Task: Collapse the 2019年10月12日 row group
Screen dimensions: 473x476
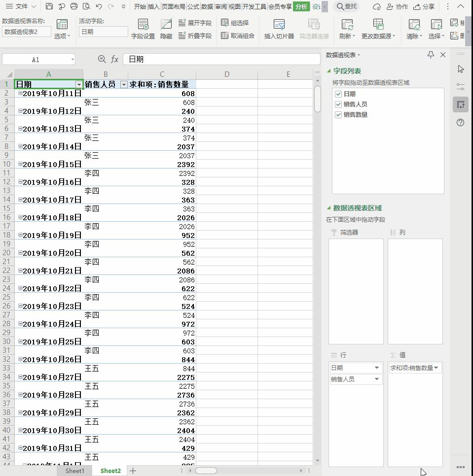Action: tap(20, 111)
